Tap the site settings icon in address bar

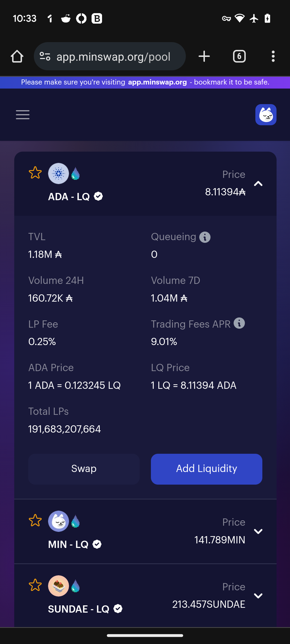[x=45, y=56]
